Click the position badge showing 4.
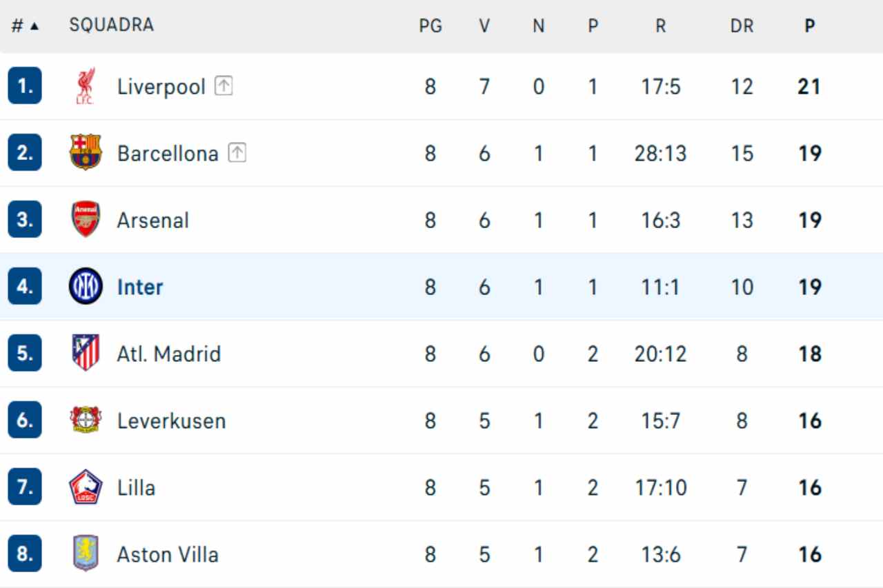 click(x=25, y=287)
